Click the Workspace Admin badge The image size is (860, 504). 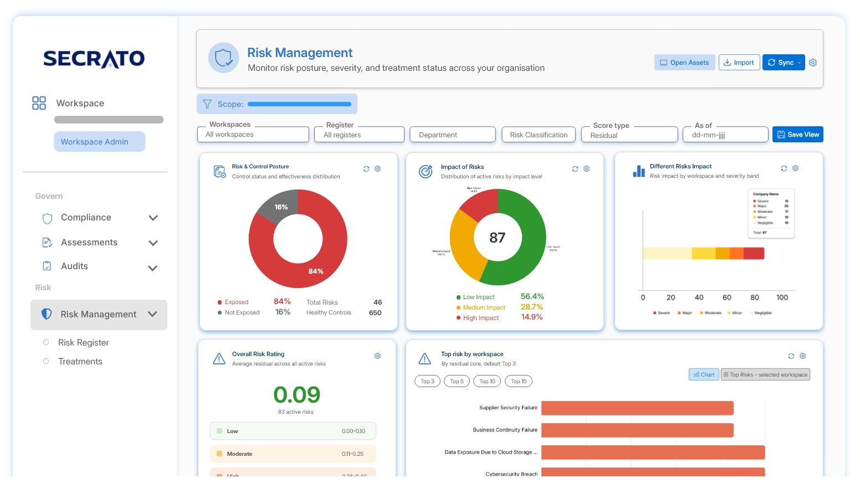pos(100,142)
